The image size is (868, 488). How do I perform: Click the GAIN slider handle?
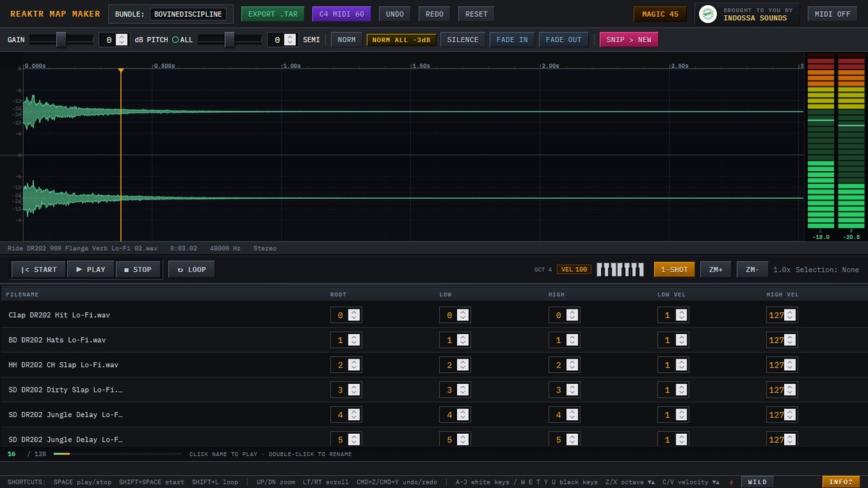tap(61, 40)
